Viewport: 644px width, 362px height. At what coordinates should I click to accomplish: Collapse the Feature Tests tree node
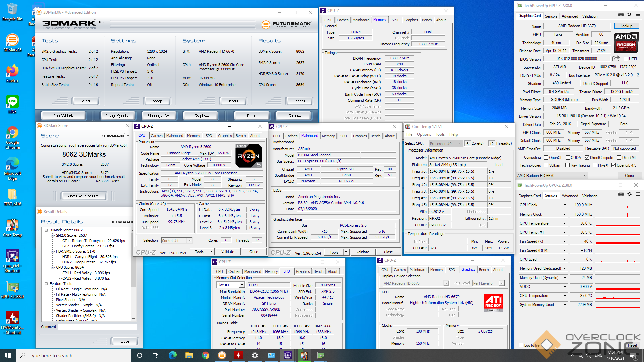click(x=46, y=284)
